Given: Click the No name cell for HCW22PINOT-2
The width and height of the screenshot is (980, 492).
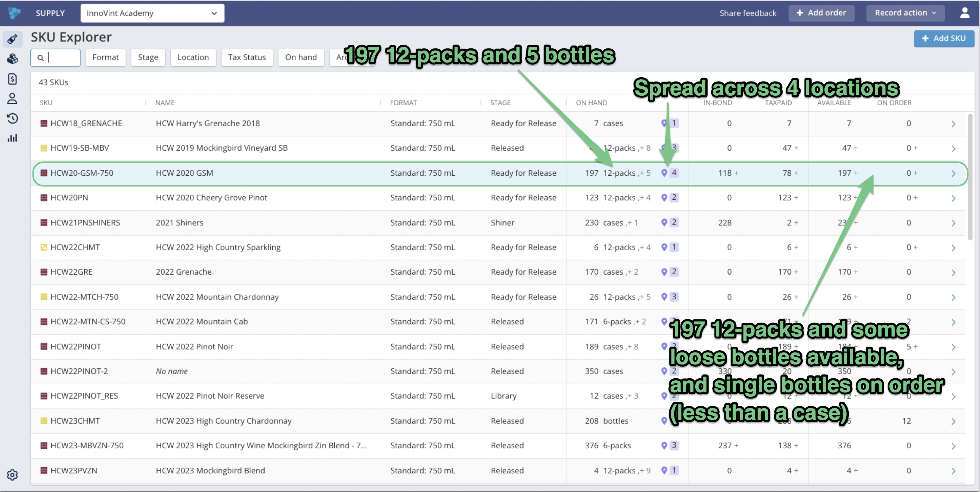Looking at the screenshot, I should pos(172,371).
